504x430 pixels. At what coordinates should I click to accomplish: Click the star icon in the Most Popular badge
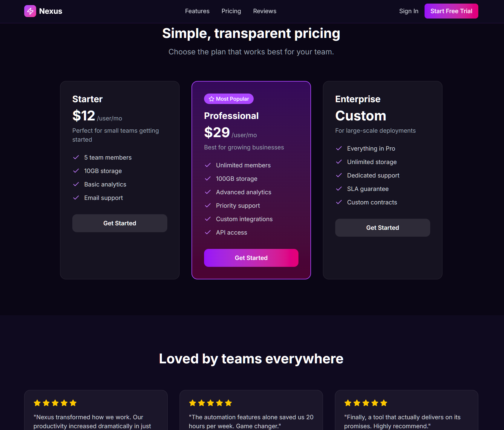[211, 99]
